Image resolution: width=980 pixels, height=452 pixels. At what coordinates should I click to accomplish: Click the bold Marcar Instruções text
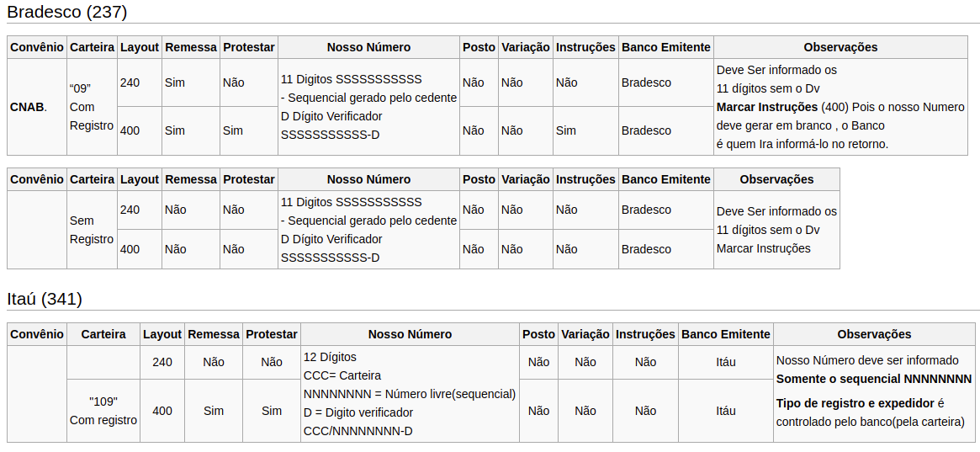(767, 107)
